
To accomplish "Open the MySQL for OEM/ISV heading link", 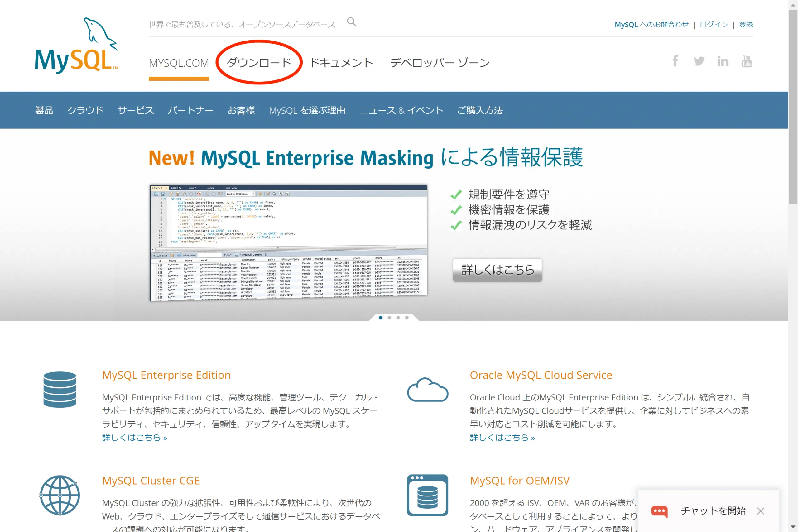I will [x=519, y=481].
